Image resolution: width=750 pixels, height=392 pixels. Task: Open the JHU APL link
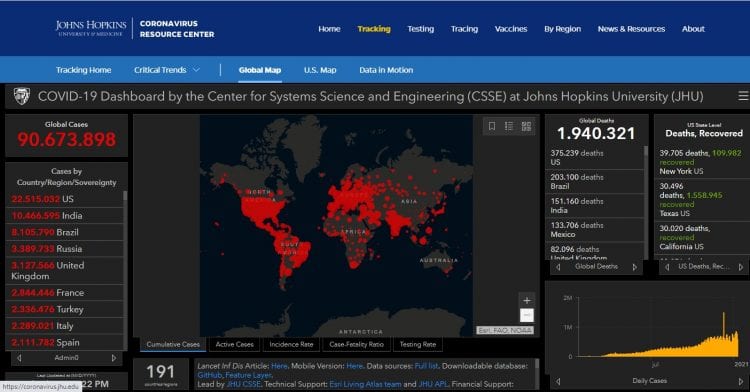click(x=433, y=384)
